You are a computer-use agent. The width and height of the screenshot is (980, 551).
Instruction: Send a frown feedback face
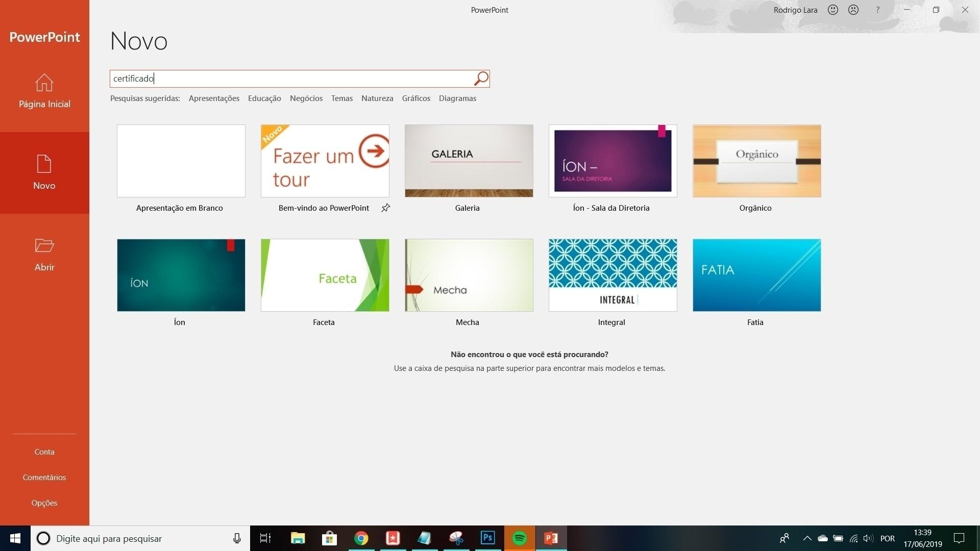(853, 10)
